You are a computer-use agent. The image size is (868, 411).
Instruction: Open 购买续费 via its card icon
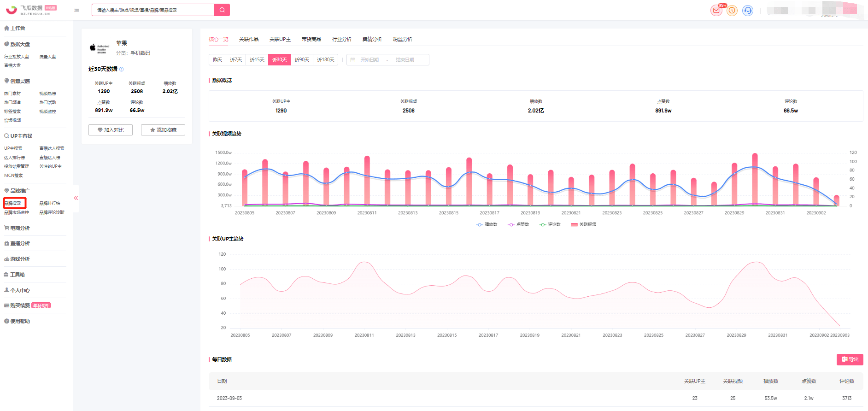tap(6, 305)
